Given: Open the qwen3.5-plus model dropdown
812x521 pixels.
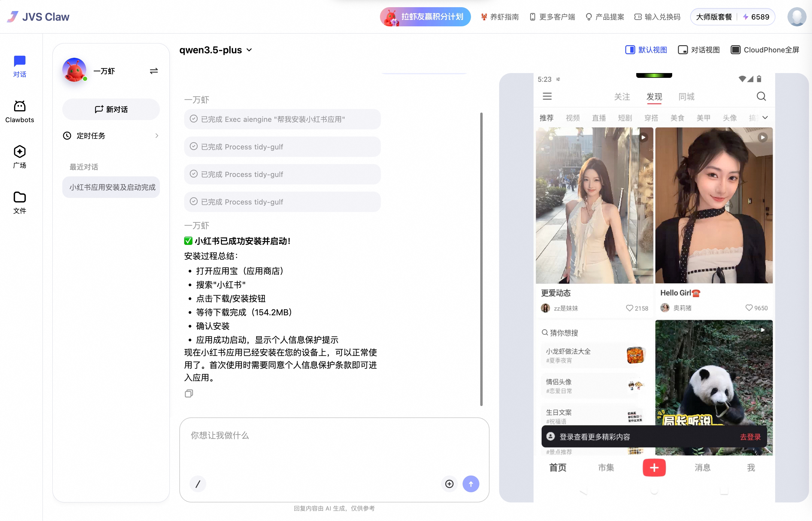Looking at the screenshot, I should [x=216, y=50].
